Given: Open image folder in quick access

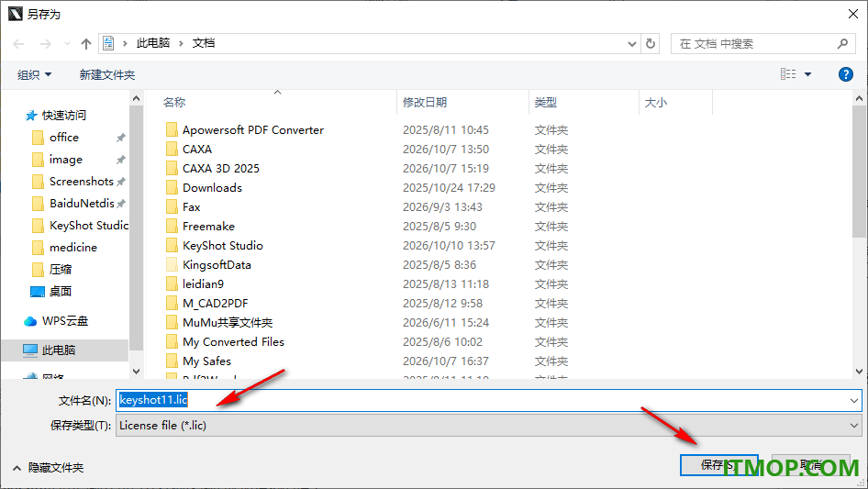Looking at the screenshot, I should click(66, 160).
